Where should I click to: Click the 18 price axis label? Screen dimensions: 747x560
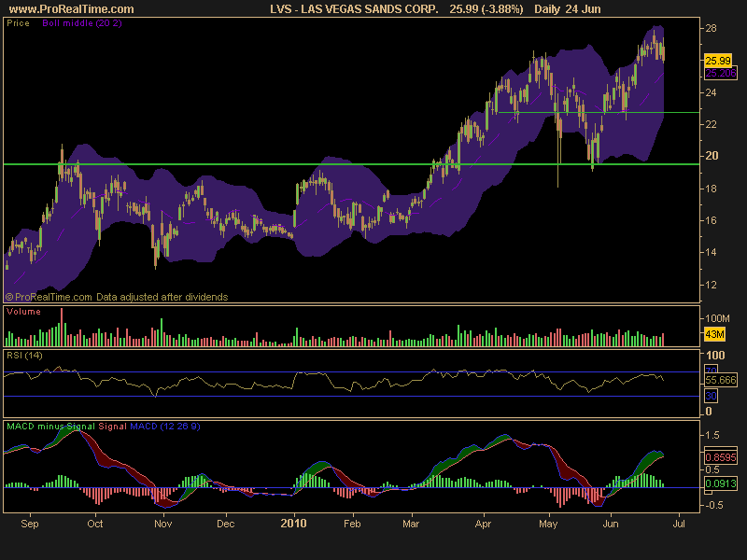(x=711, y=189)
